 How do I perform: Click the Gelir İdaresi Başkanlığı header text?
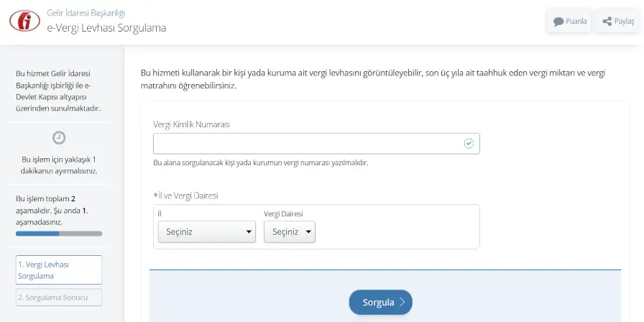[x=86, y=13]
